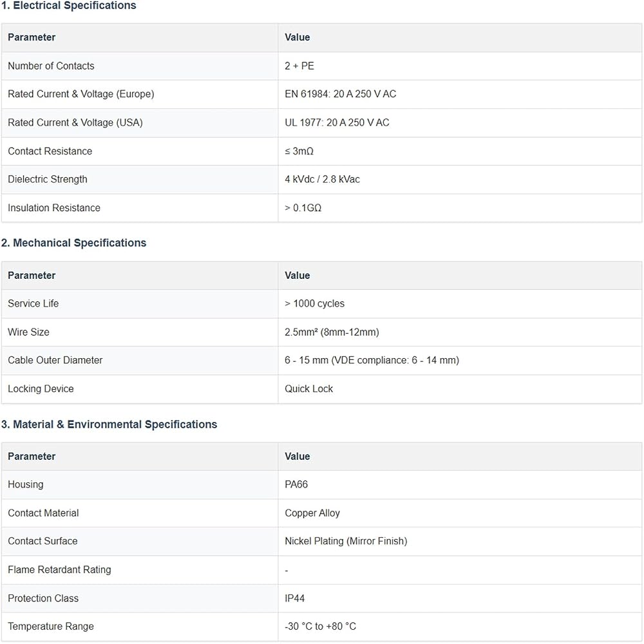Click the Contact Resistance row label
Viewport: 644px width, 644px height.
50,151
